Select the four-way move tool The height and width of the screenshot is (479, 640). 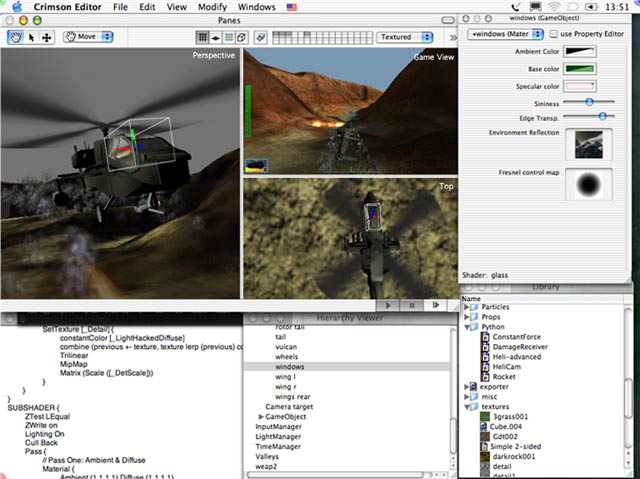(47, 37)
